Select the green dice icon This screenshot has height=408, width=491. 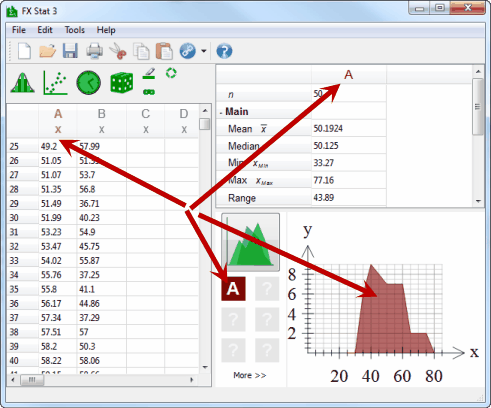[x=121, y=82]
